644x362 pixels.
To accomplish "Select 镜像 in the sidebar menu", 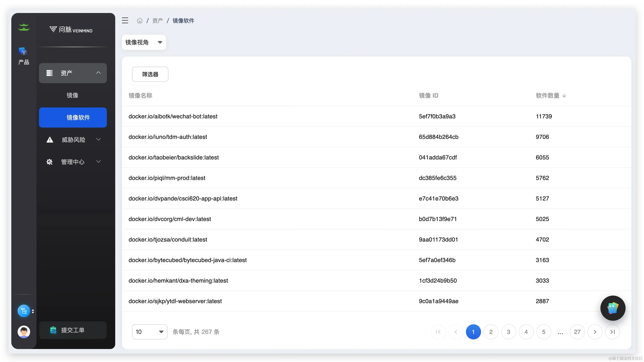I will click(x=72, y=95).
